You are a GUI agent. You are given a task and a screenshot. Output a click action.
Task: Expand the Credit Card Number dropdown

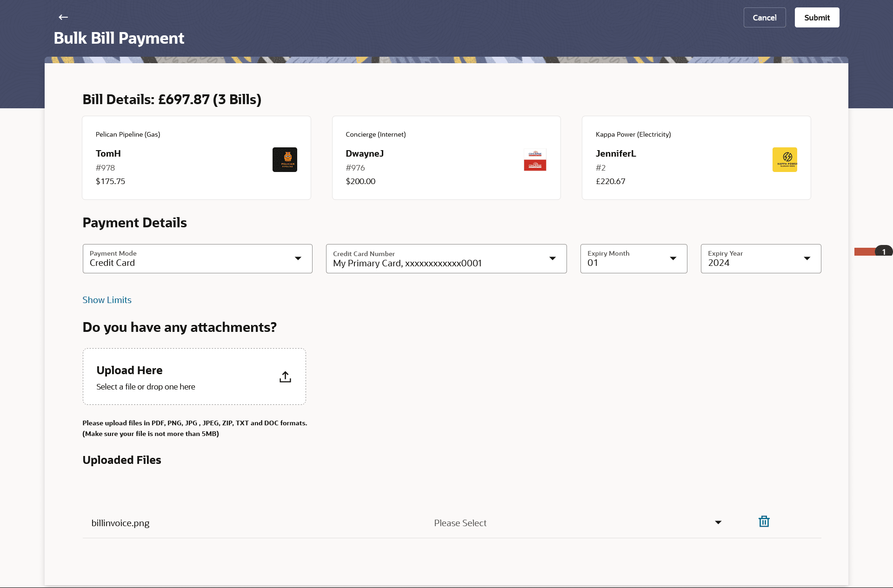(x=446, y=258)
